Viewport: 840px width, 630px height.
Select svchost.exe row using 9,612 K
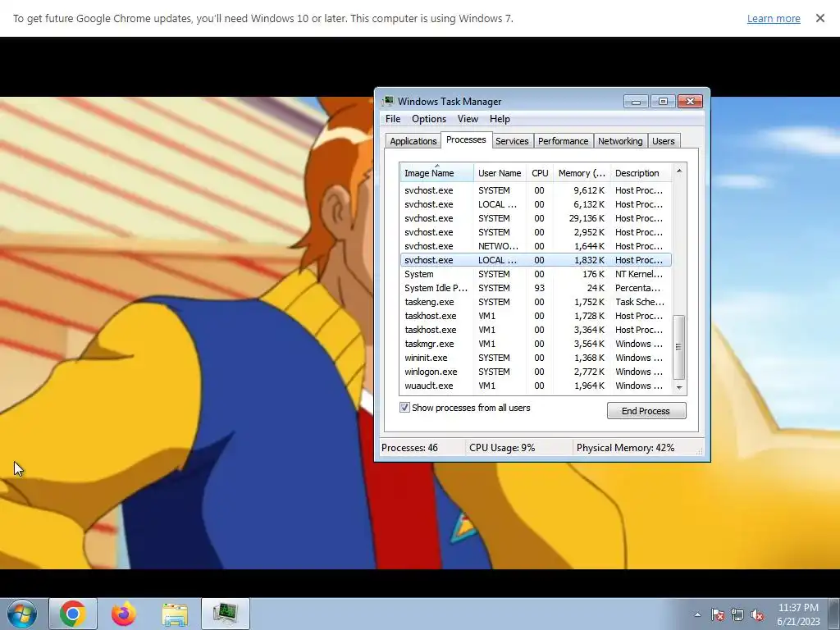(x=536, y=190)
